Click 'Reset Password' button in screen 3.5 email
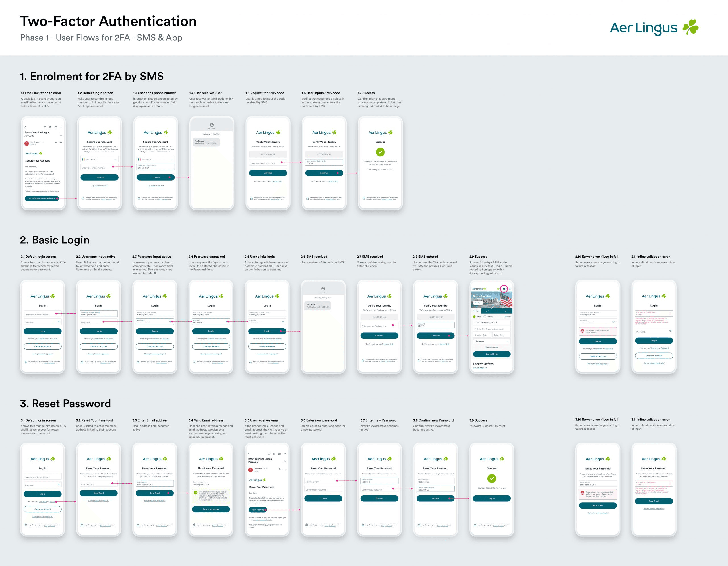Viewport: 728px width, 566px height. coord(258,510)
